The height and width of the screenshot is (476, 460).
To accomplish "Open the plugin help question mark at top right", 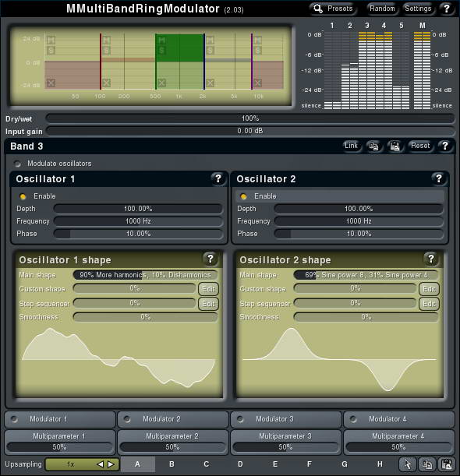I will click(447, 9).
